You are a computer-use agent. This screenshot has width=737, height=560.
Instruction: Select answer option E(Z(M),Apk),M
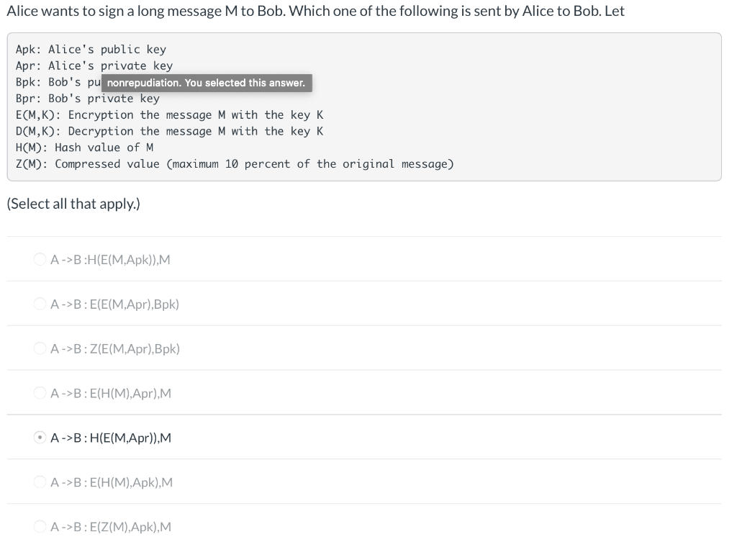40,526
